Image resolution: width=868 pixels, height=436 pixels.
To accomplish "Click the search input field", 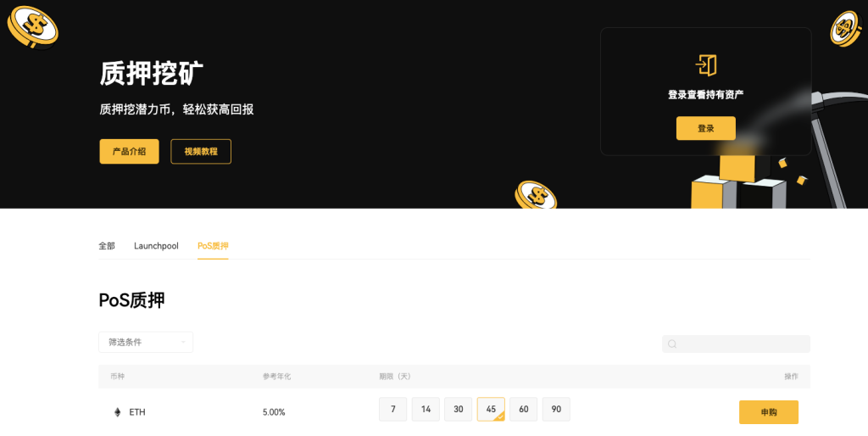I will point(737,344).
